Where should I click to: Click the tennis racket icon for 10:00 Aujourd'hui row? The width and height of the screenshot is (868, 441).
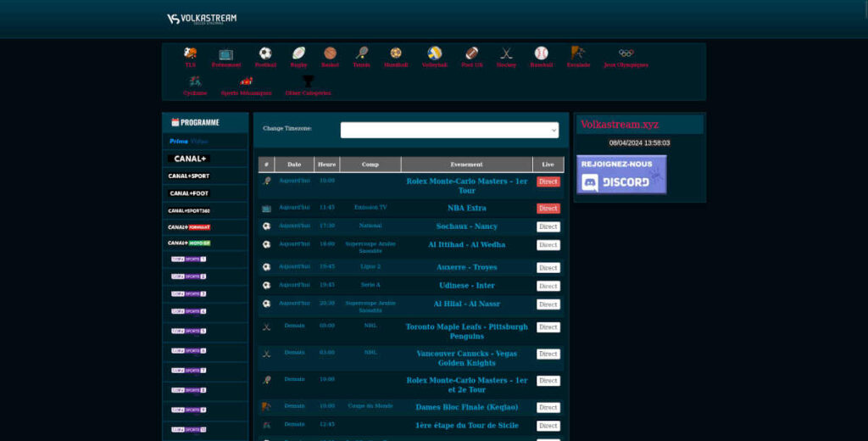(266, 181)
